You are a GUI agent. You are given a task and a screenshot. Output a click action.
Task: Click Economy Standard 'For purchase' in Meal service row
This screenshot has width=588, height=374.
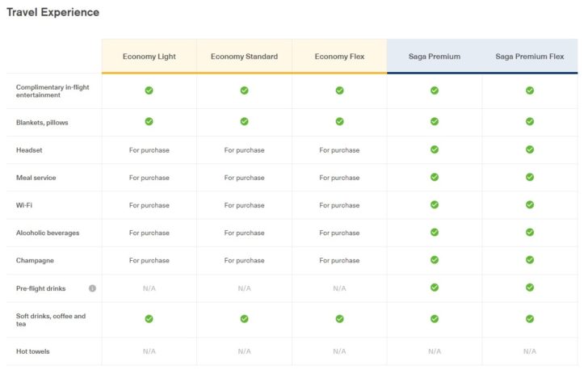click(244, 178)
